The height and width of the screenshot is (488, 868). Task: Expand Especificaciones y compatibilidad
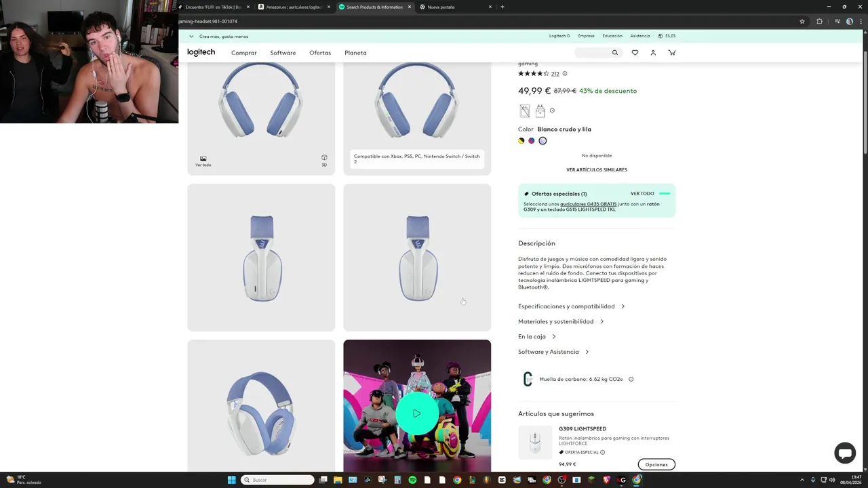pyautogui.click(x=571, y=306)
